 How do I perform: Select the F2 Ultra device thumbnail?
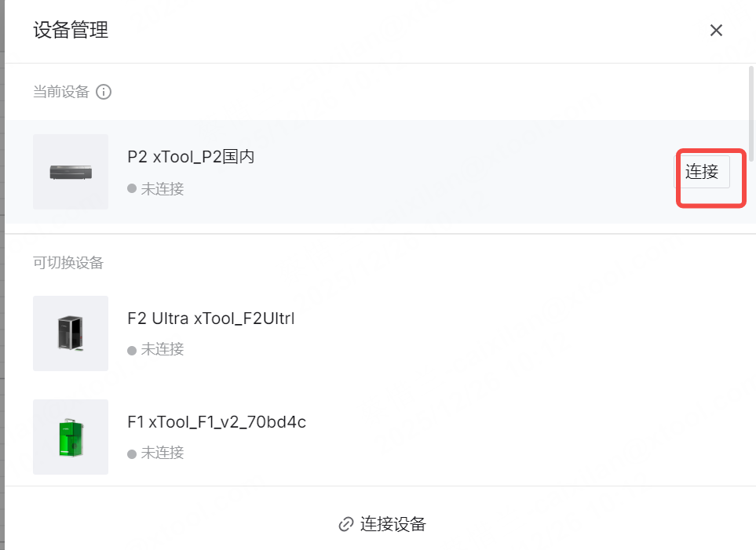[71, 333]
